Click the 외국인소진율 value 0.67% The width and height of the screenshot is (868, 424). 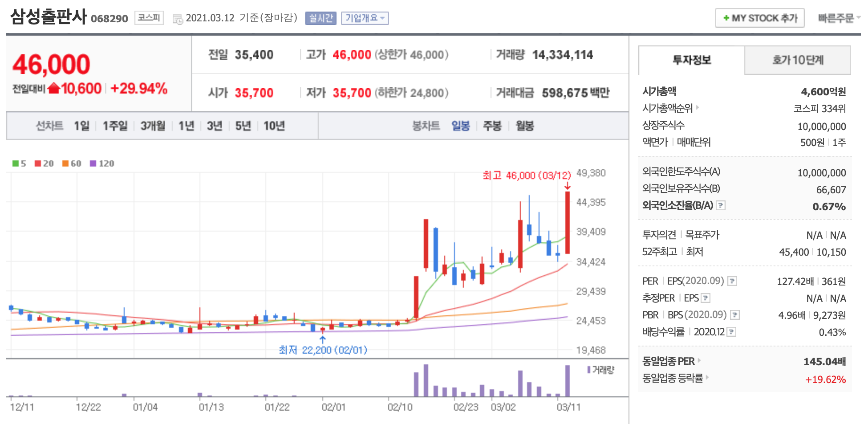tap(829, 207)
